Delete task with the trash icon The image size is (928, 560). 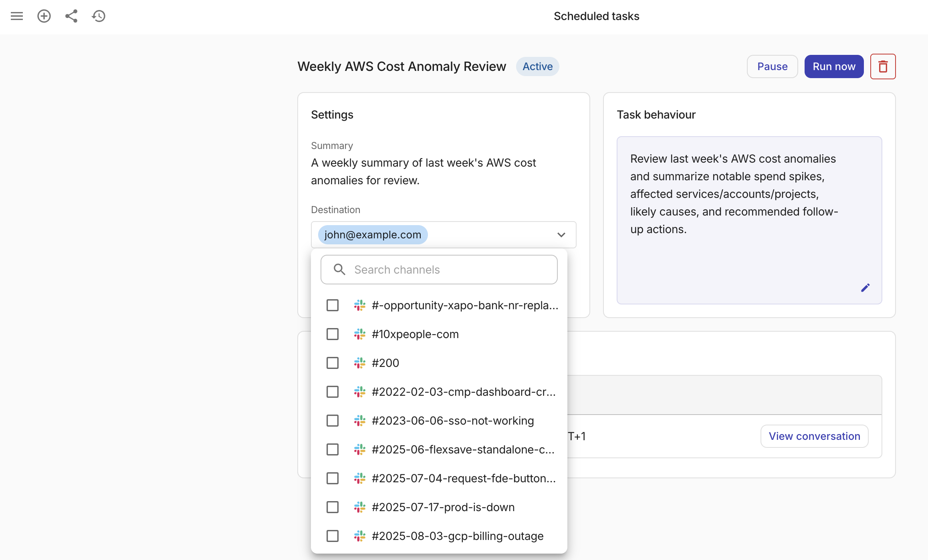[x=883, y=66]
